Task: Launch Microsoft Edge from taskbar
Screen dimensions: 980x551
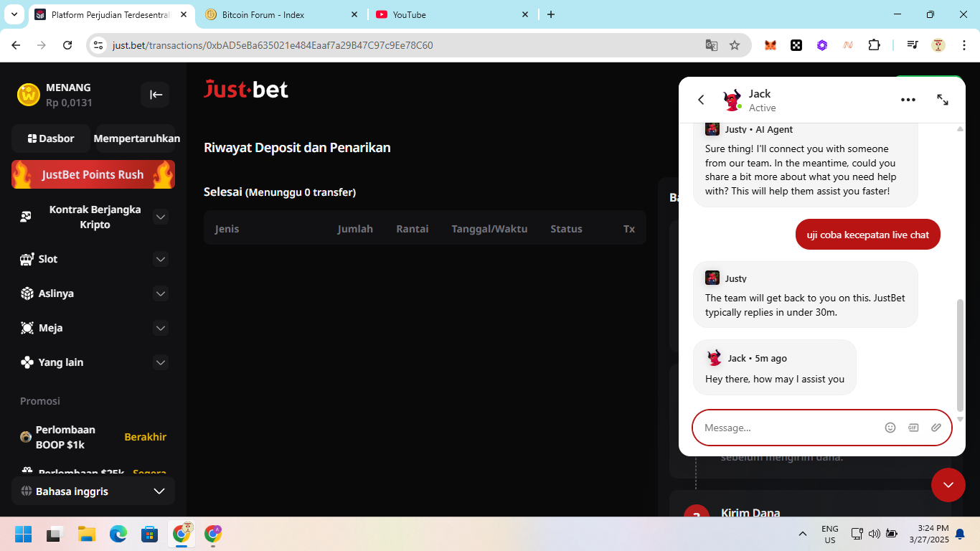Action: click(118, 534)
